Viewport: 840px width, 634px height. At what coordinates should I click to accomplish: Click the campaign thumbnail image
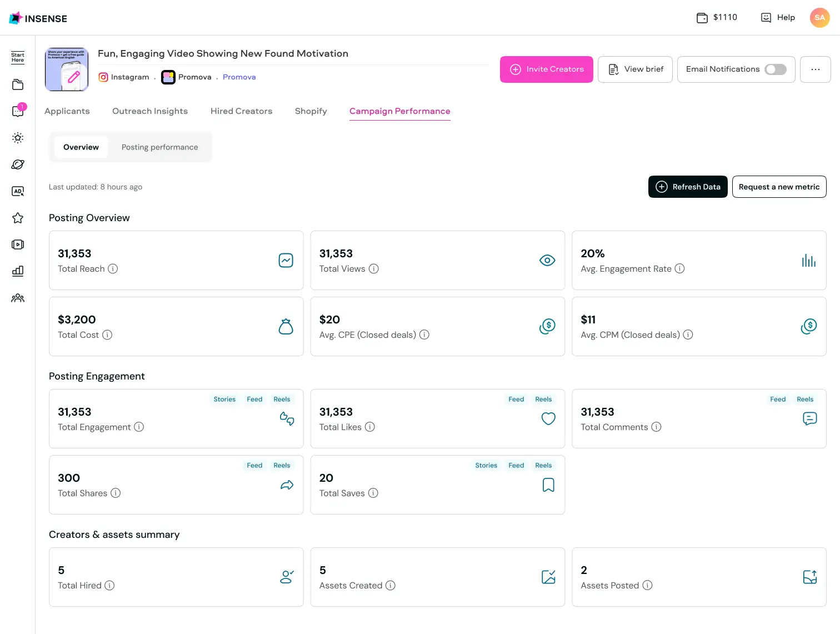[67, 69]
